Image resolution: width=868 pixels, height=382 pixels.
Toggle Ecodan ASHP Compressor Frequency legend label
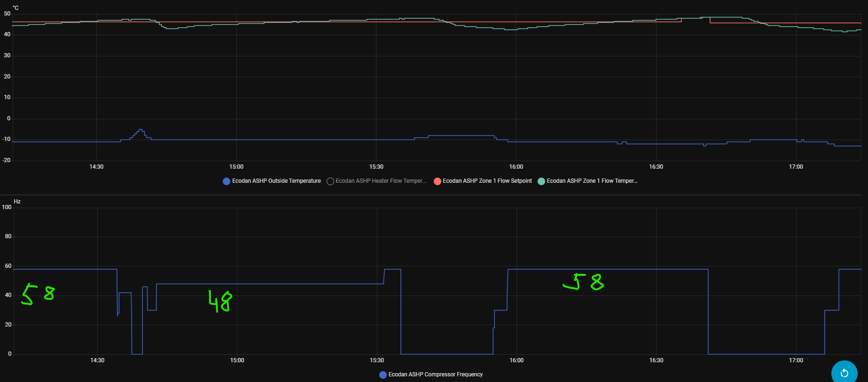coord(435,374)
